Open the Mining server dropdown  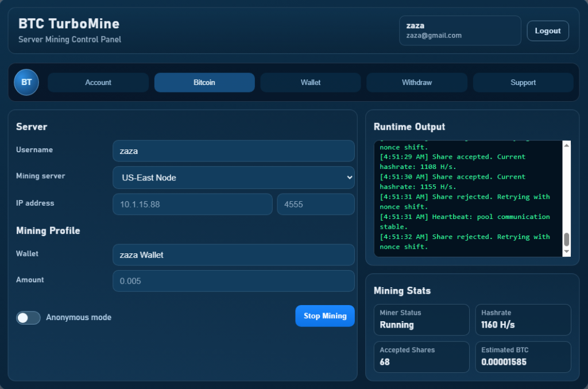click(234, 178)
